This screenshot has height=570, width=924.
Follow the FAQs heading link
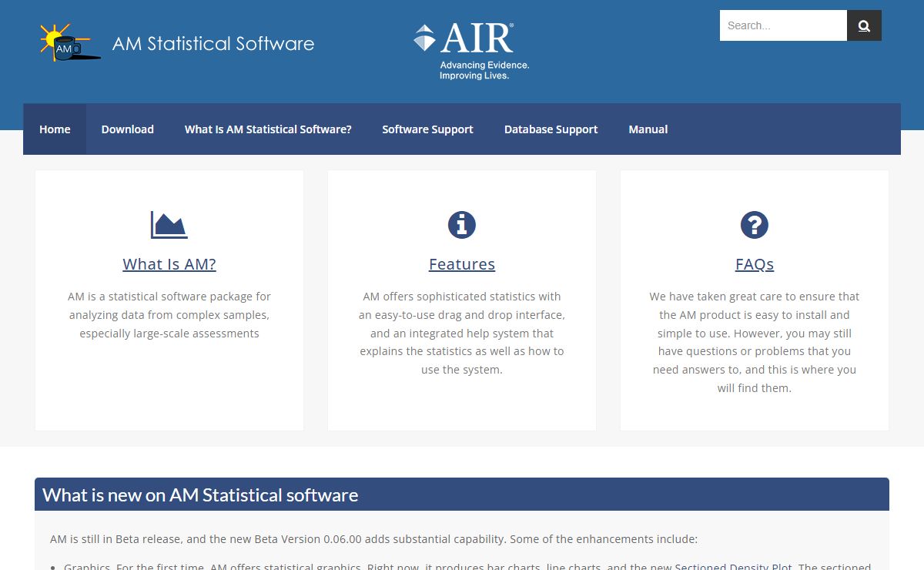[755, 264]
